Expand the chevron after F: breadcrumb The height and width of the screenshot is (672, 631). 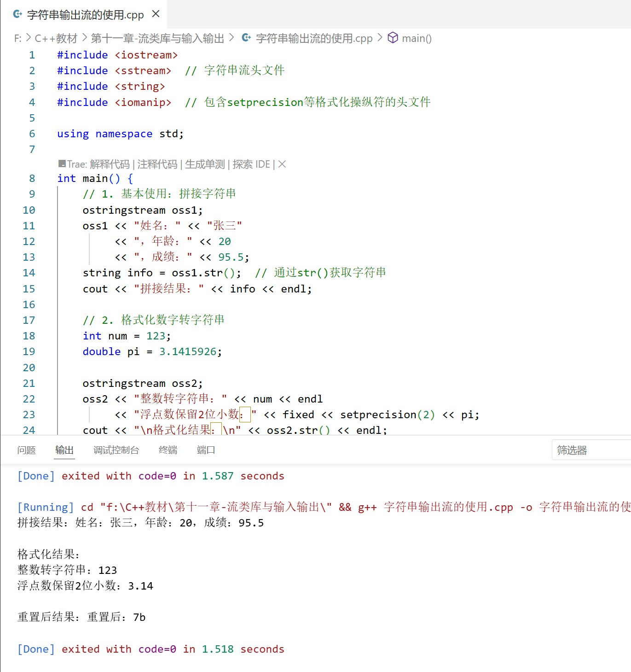coord(29,37)
